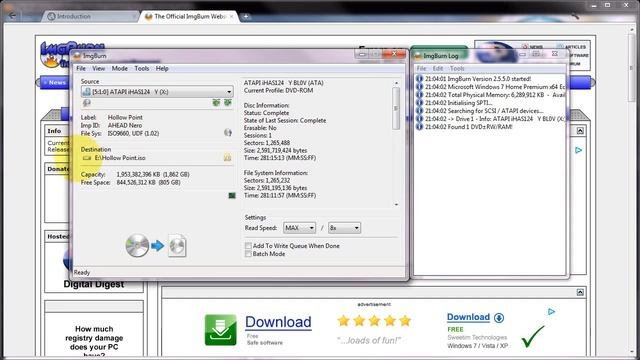Click the disc info scroll up arrow
Image resolution: width=640 pixels, height=360 pixels.
click(x=396, y=83)
